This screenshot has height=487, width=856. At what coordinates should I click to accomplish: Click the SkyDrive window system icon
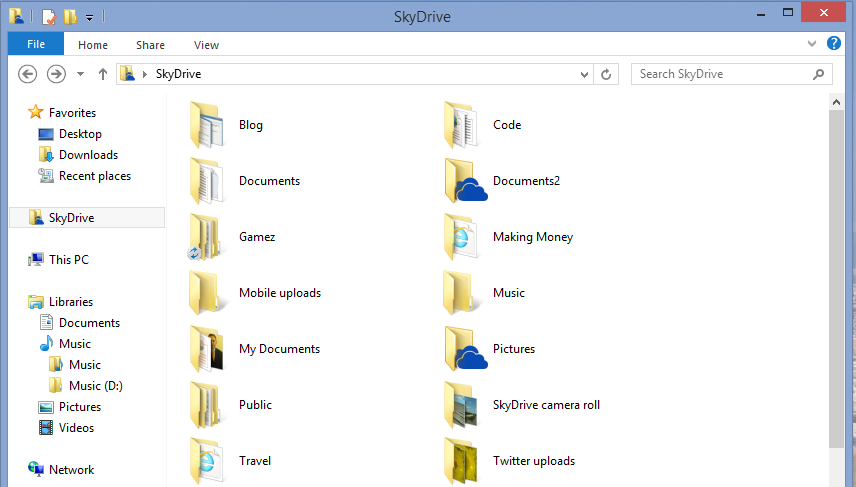tap(16, 16)
